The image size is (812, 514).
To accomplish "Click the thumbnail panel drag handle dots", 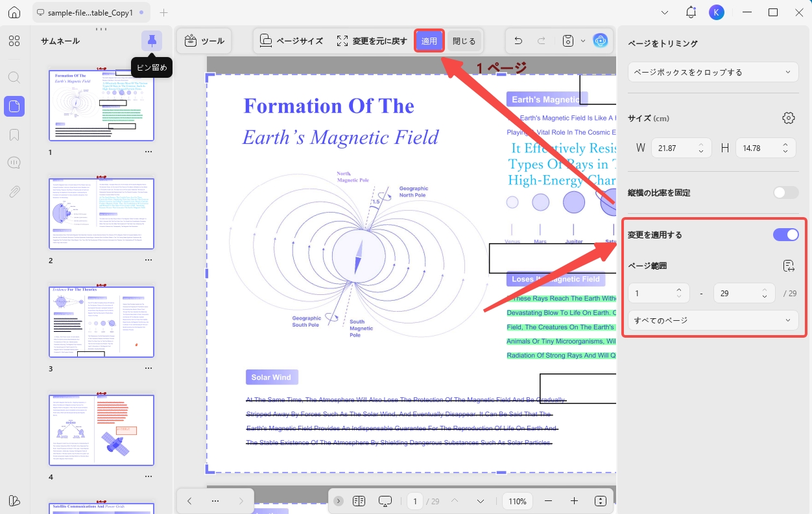I will pyautogui.click(x=101, y=29).
